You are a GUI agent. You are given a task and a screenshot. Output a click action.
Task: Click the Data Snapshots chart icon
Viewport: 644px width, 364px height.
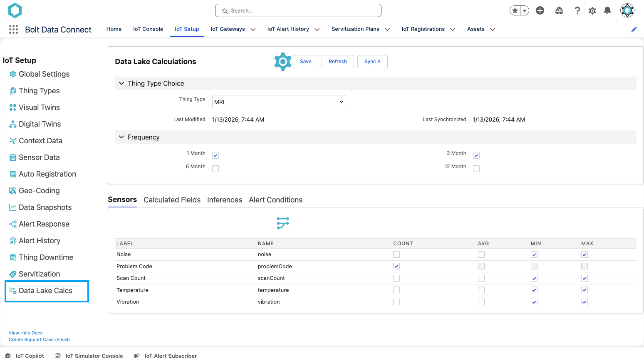13,207
